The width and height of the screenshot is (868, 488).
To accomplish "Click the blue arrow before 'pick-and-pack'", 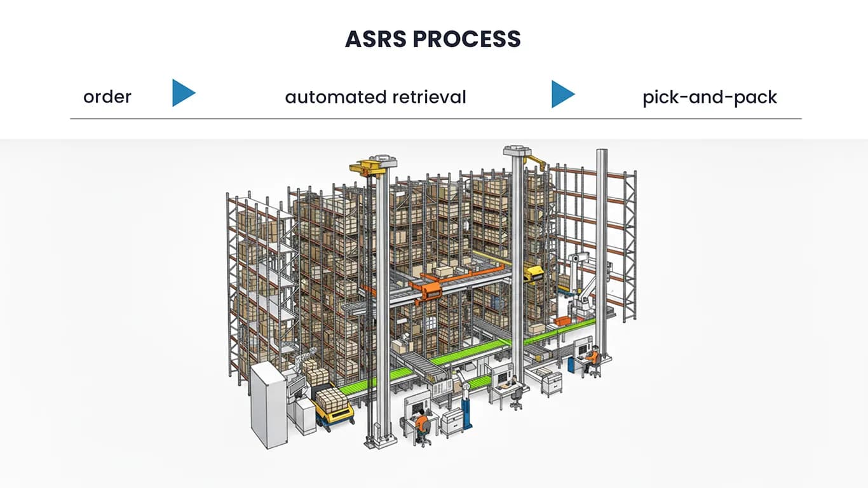I will [x=563, y=94].
